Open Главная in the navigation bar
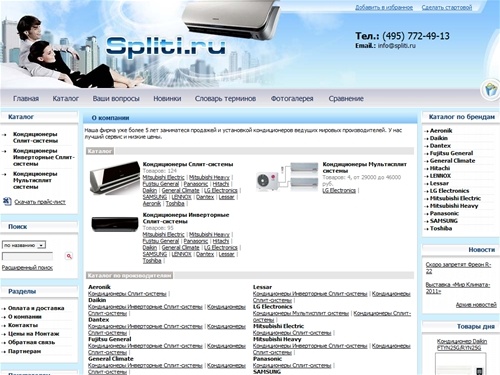500x375 pixels. [x=26, y=99]
